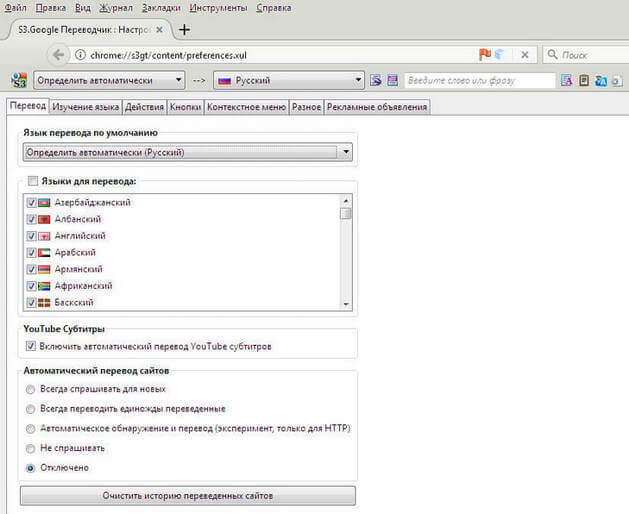
Task: Uncheck the Армянский language checkbox
Action: click(x=31, y=269)
